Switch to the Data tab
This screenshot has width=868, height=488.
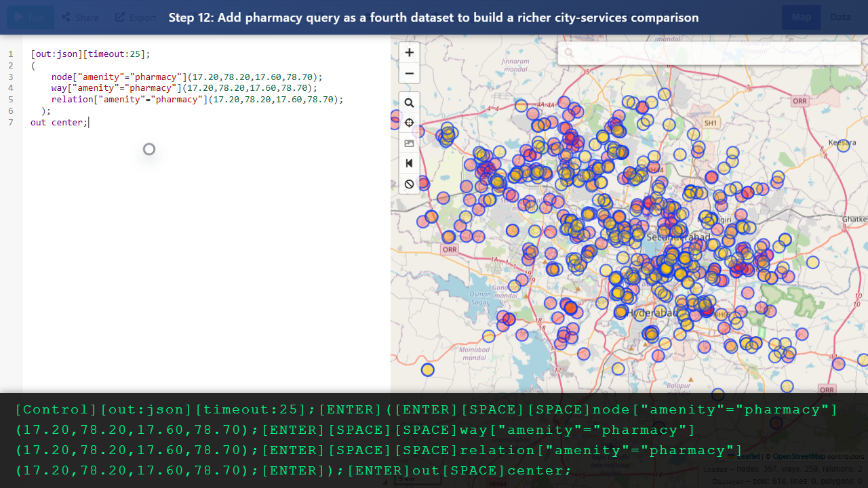coord(840,17)
